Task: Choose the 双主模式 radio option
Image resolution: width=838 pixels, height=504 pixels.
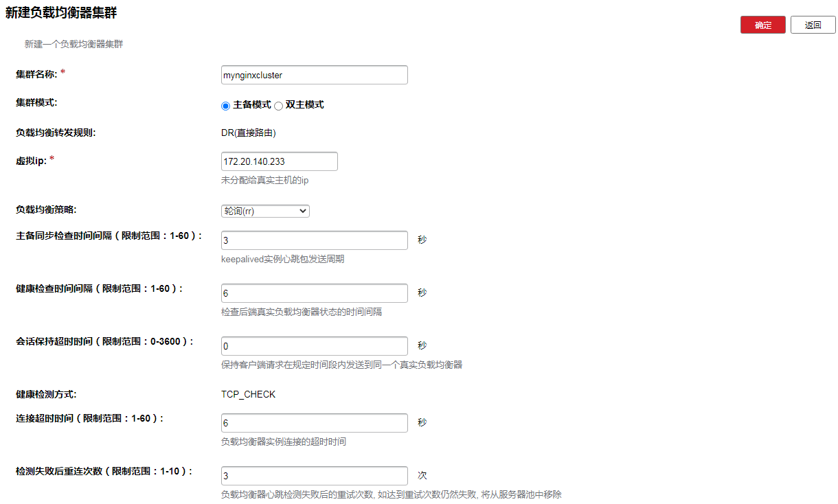Action: click(278, 106)
